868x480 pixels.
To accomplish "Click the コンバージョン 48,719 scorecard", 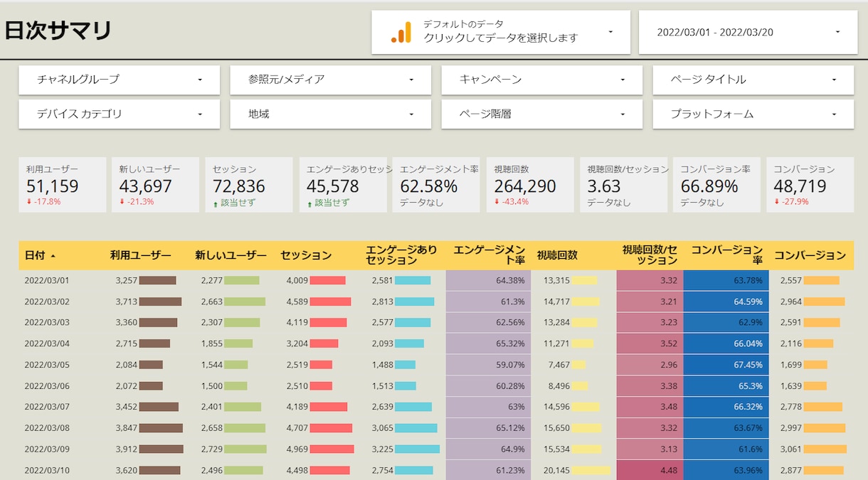I will (810, 185).
